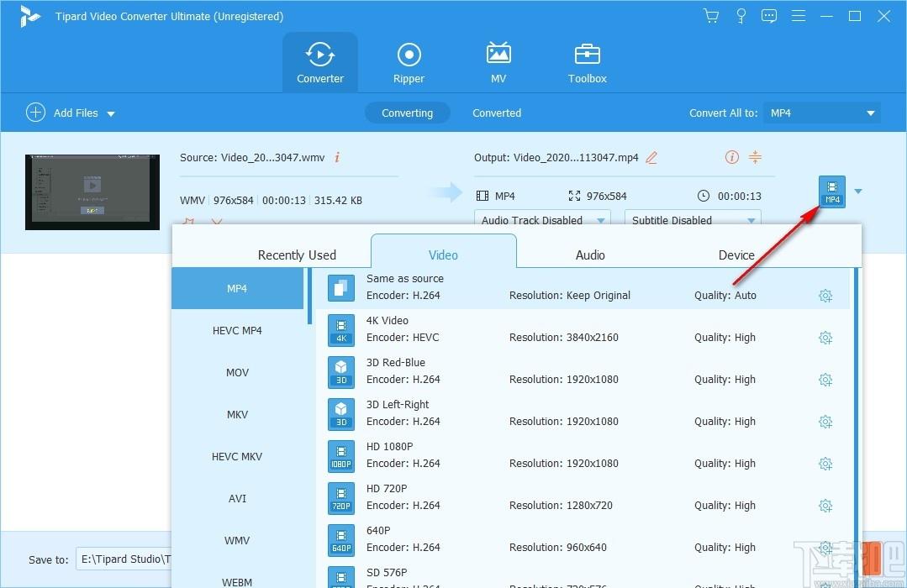Image resolution: width=907 pixels, height=588 pixels.
Task: Open the Convert All to MP4 dropdown
Action: click(822, 113)
